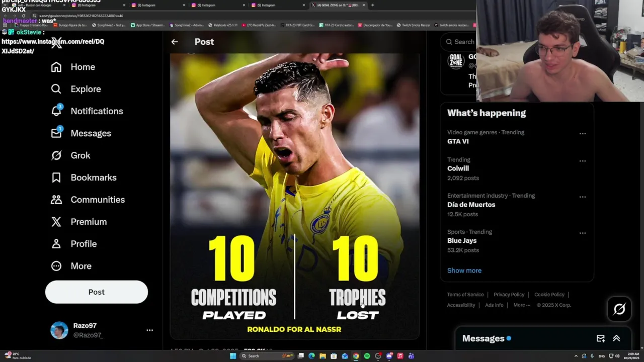Open Spotify from taskbar
The image size is (644, 362).
click(367, 356)
